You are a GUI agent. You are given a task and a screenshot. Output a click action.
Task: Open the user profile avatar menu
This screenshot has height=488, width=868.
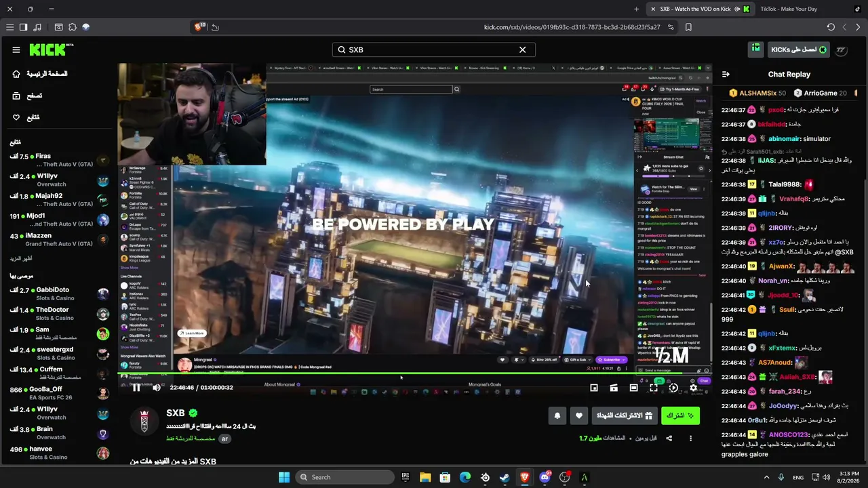coord(842,50)
